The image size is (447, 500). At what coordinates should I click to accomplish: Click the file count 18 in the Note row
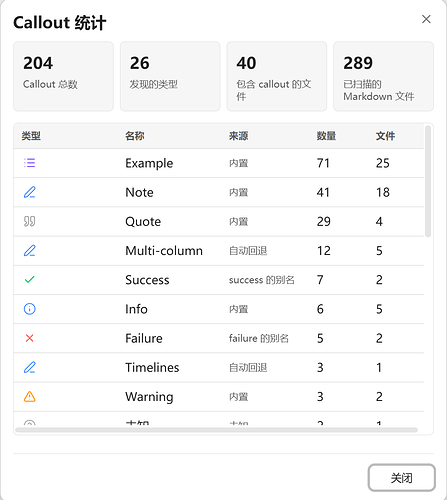[x=383, y=192]
